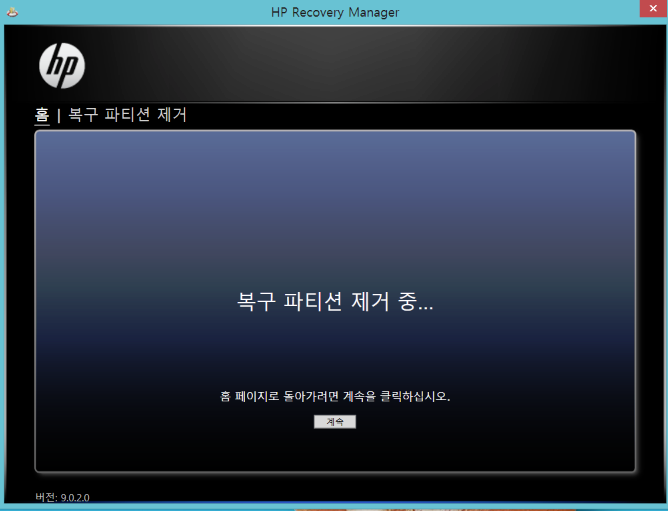Select the 복구 파티션 제거 breadcrumb text
Viewport: 668px width, 511px height.
(128, 115)
